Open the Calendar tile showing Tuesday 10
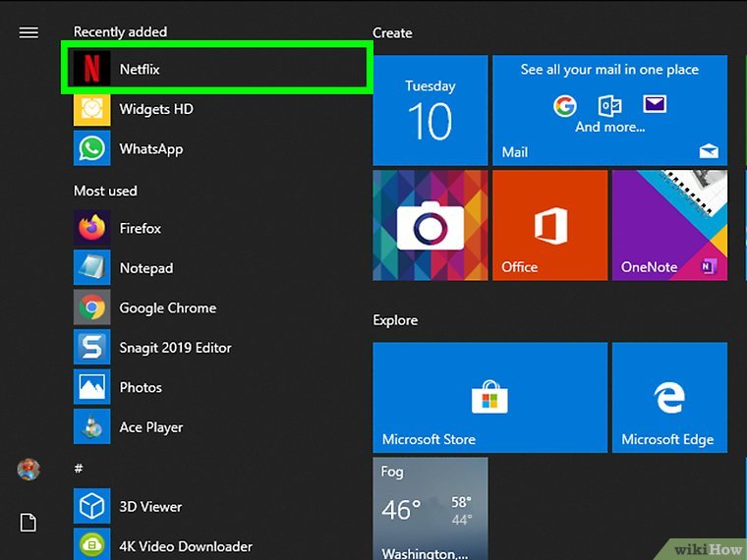This screenshot has width=747, height=560. click(430, 110)
